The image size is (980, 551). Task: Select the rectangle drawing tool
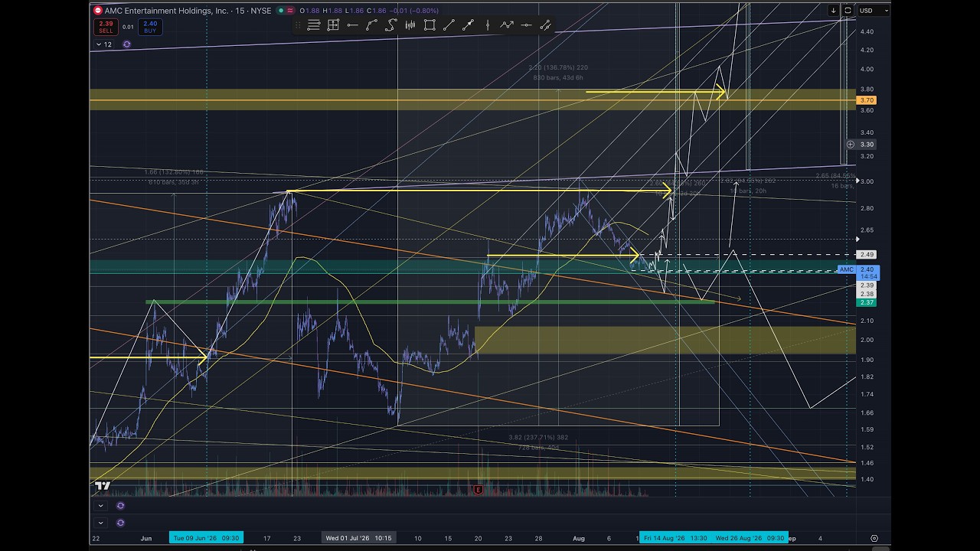430,25
